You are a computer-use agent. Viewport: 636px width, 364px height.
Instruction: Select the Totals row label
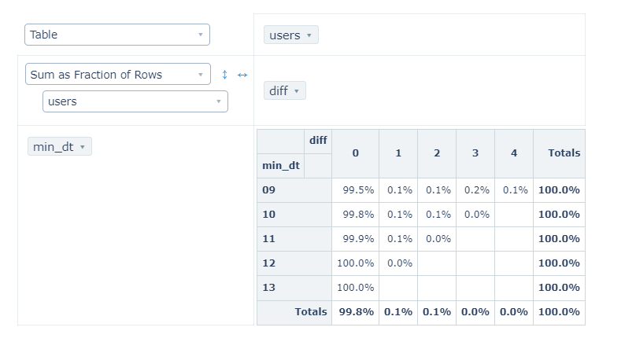point(311,312)
